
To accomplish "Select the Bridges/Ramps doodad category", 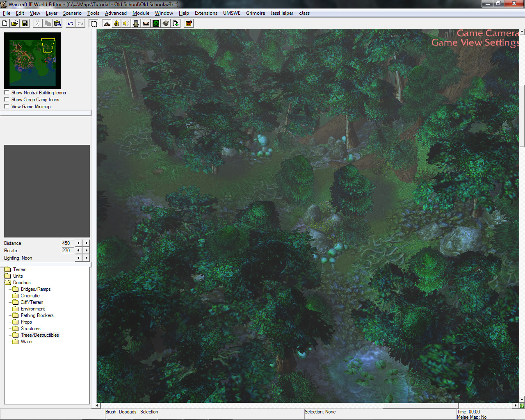I will [x=36, y=289].
